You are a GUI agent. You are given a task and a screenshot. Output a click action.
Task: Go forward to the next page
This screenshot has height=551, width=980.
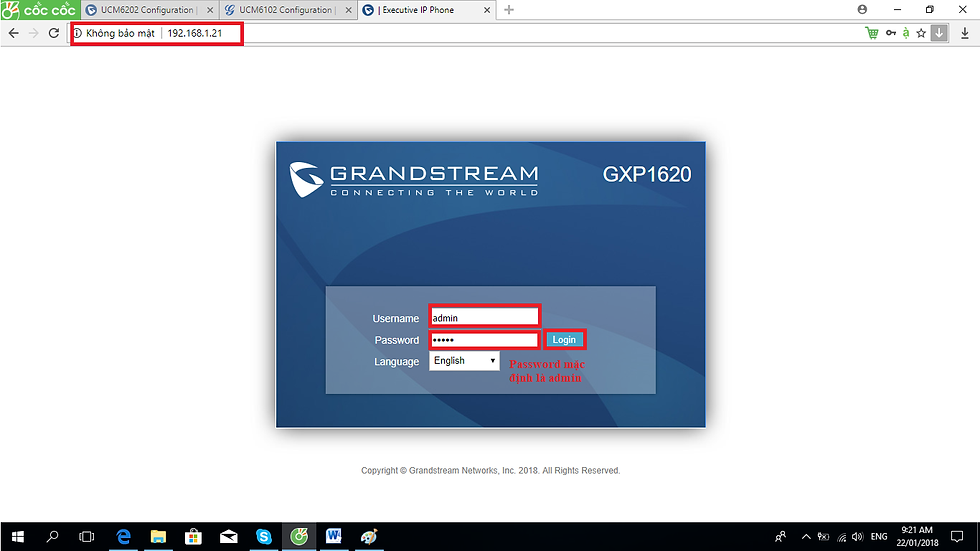pyautogui.click(x=34, y=33)
